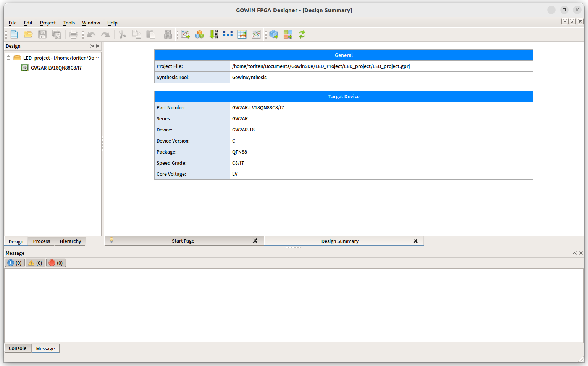Collapse the LED_project tree node
This screenshot has width=588, height=366.
8,58
